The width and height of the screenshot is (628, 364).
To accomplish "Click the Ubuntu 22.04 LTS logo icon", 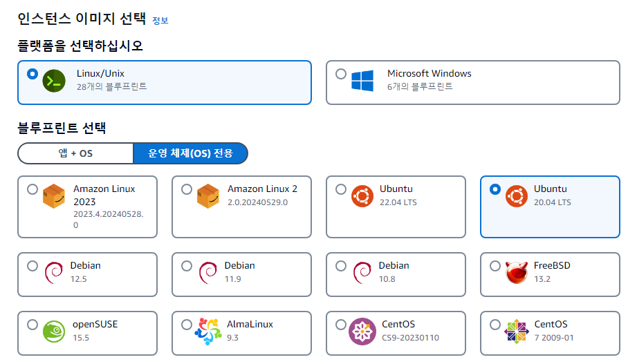I will (362, 196).
